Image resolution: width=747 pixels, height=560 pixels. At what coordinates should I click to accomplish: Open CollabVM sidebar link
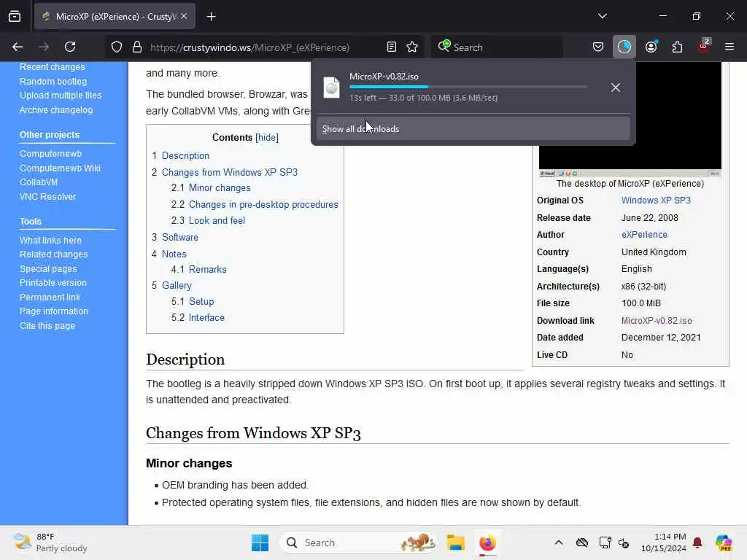tap(39, 182)
